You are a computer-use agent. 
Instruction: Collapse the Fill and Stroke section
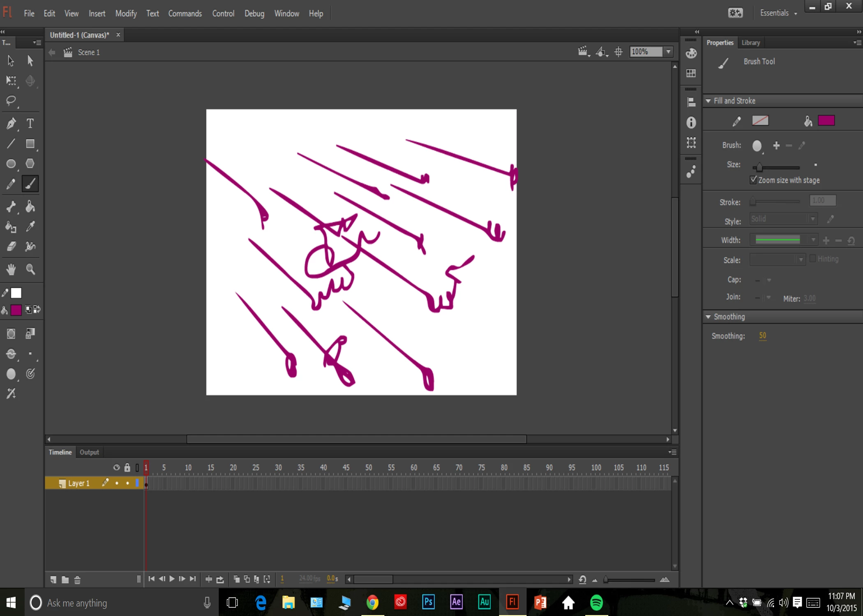coord(708,101)
